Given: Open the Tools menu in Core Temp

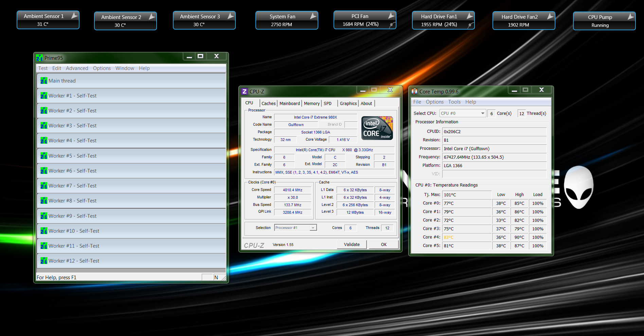Looking at the screenshot, I should click(x=454, y=102).
